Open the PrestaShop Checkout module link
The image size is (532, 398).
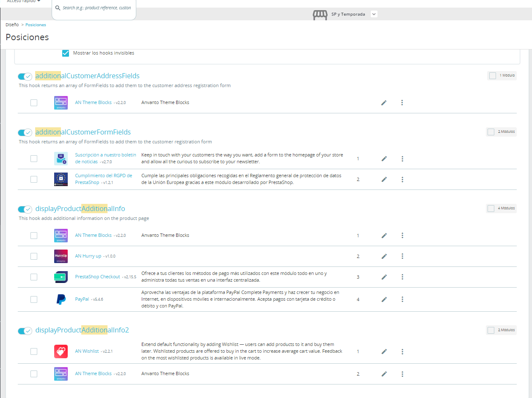click(x=97, y=277)
